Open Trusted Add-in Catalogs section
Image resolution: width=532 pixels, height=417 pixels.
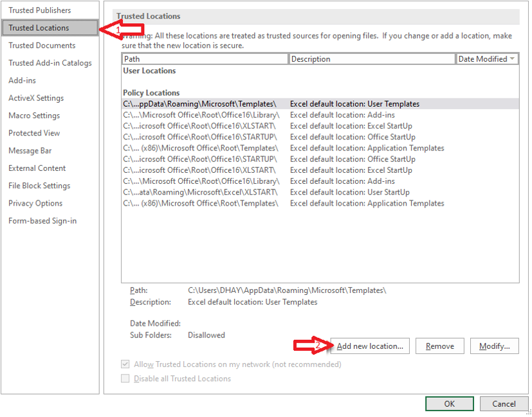click(x=50, y=63)
